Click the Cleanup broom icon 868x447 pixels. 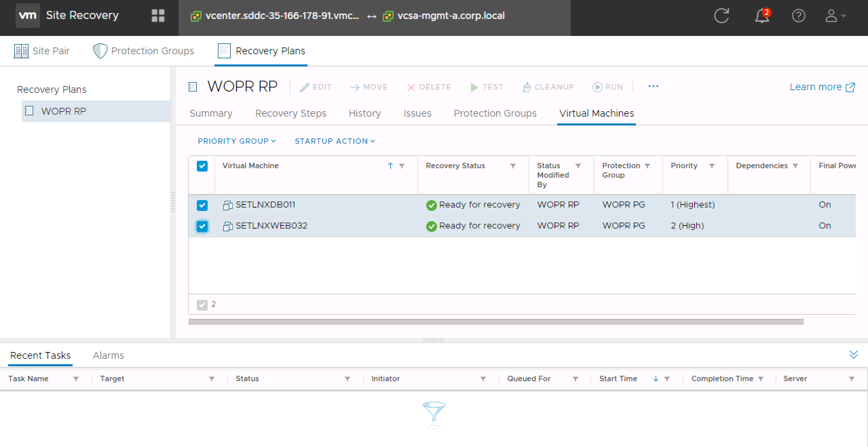tap(526, 87)
